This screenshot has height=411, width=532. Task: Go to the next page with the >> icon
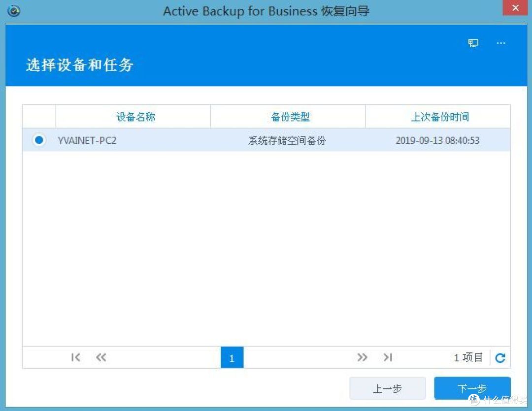coord(363,358)
